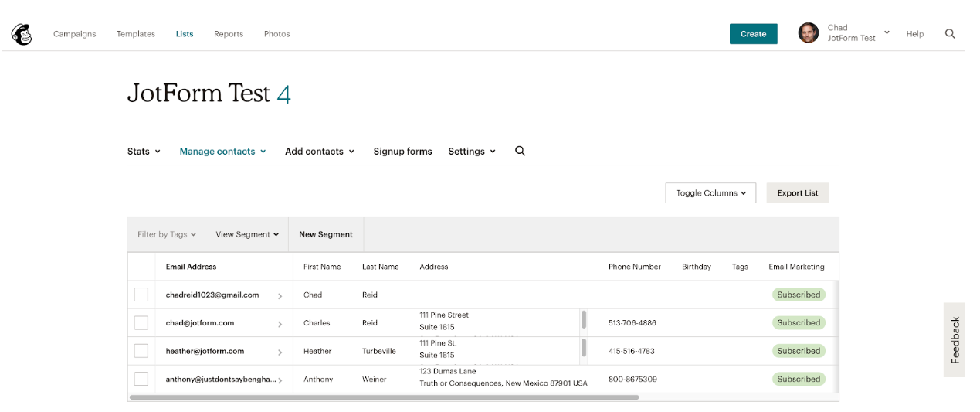Screen dimensions: 980x412
Task: Go to the Campaigns nav item
Action: pyautogui.click(x=74, y=34)
